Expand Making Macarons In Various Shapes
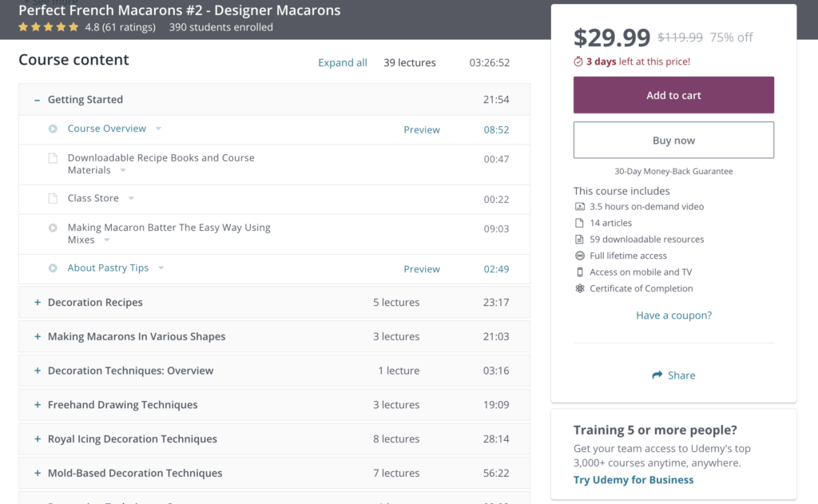Viewport: 818px width, 504px height. [38, 337]
